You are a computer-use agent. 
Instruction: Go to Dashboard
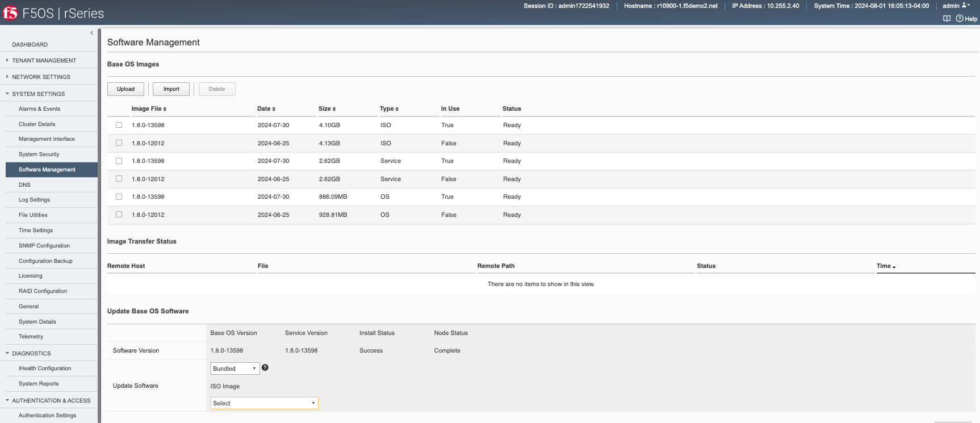coord(30,44)
